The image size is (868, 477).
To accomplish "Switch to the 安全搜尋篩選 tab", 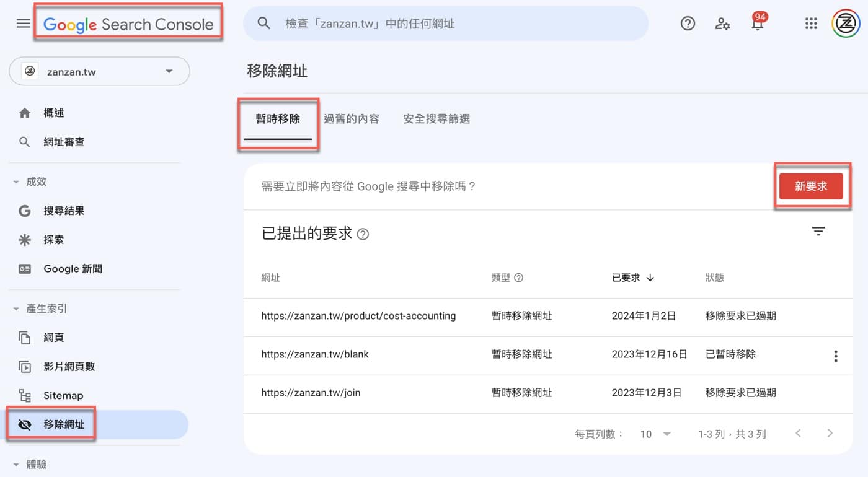I will pyautogui.click(x=436, y=119).
